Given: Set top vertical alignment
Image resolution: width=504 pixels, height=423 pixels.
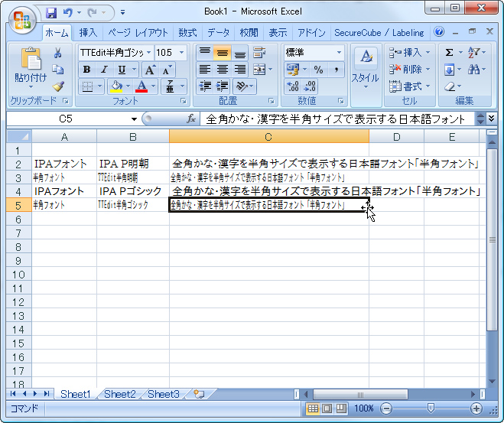Looking at the screenshot, I should [205, 52].
